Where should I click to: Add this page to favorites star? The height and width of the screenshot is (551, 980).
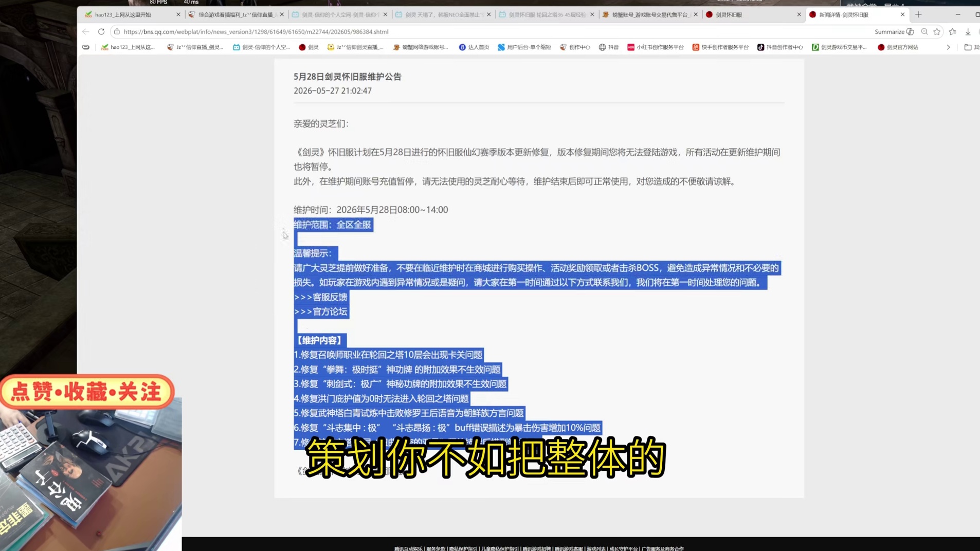point(937,32)
